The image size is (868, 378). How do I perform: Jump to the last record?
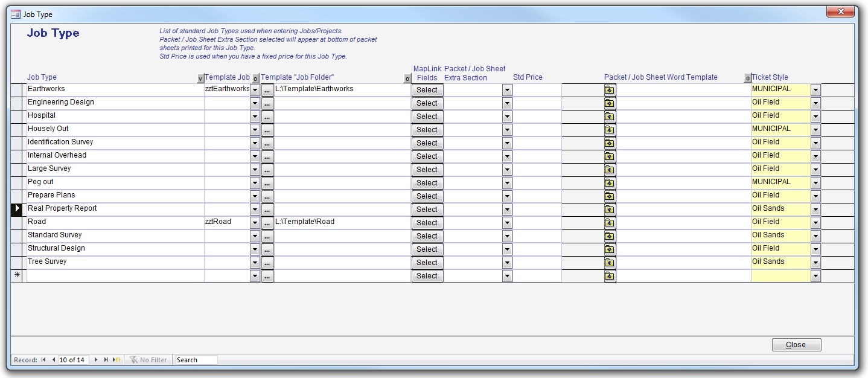(x=106, y=360)
